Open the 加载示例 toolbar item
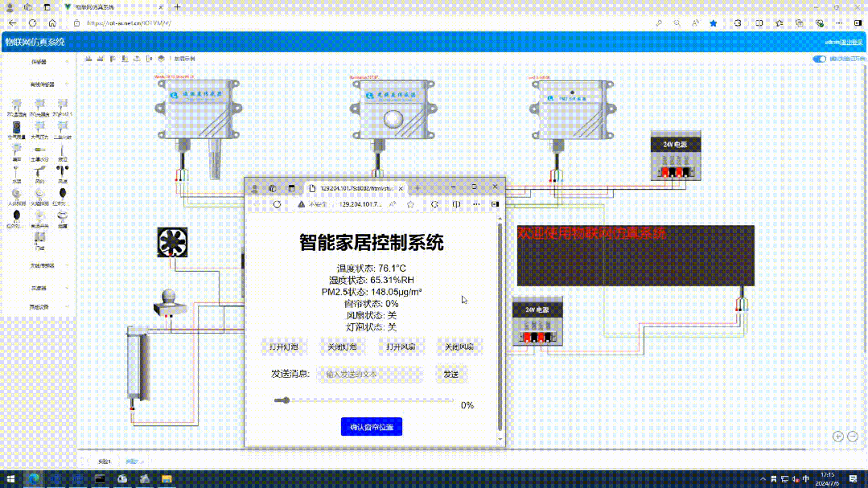The width and height of the screenshot is (868, 488). pos(185,59)
